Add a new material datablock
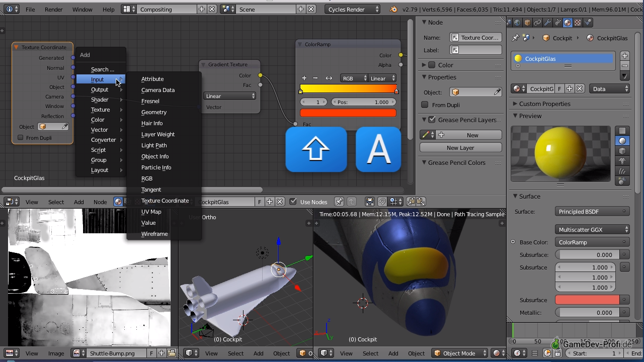 (x=570, y=89)
